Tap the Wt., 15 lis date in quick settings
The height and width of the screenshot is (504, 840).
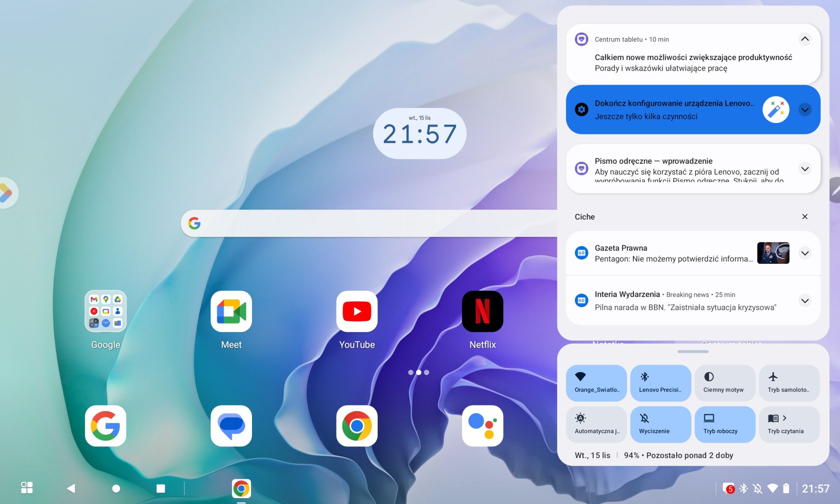coord(592,455)
